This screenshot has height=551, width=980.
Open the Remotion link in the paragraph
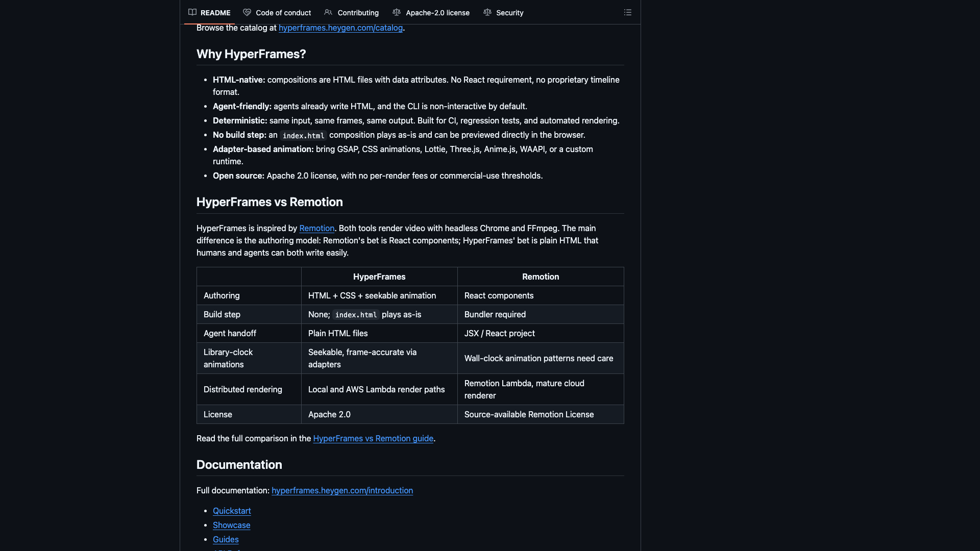click(x=316, y=229)
